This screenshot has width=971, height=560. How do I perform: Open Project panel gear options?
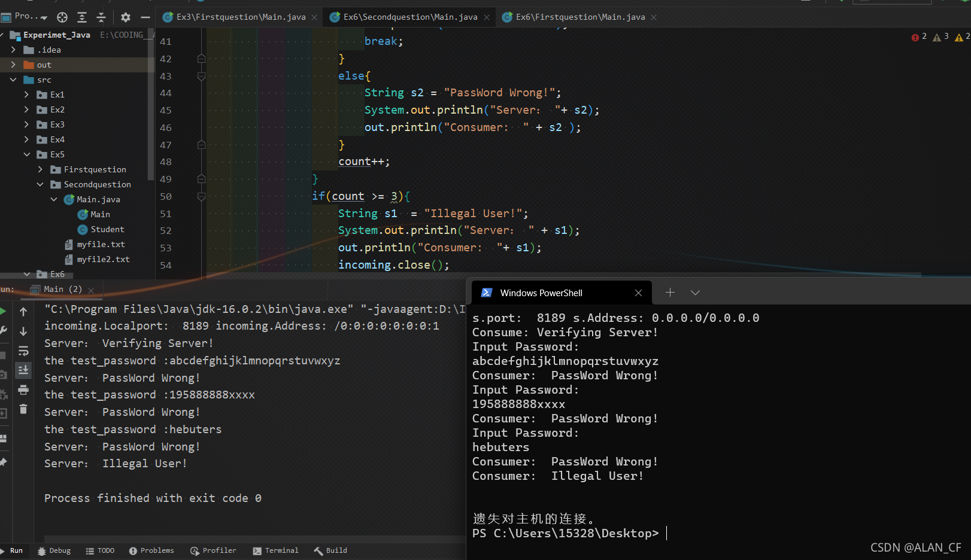click(x=125, y=17)
